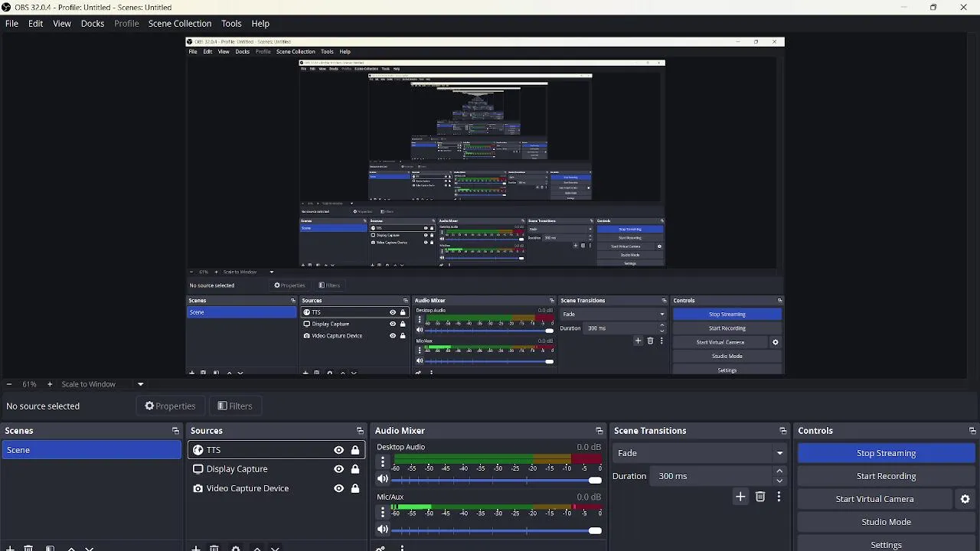Open virtual camera settings gear
980x551 pixels.
[x=965, y=499]
